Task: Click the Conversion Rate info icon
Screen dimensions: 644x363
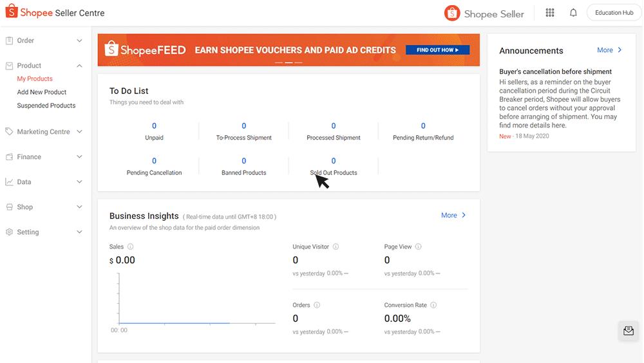Action: click(x=433, y=305)
